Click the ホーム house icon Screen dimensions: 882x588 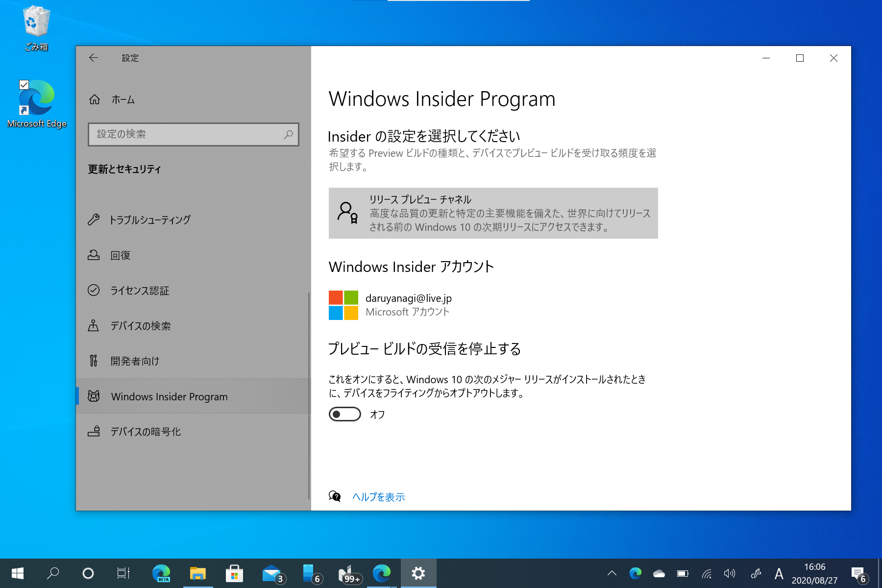pyautogui.click(x=96, y=99)
